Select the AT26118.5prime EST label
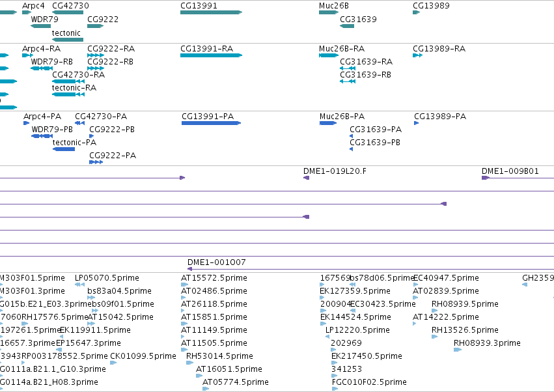 (x=214, y=304)
